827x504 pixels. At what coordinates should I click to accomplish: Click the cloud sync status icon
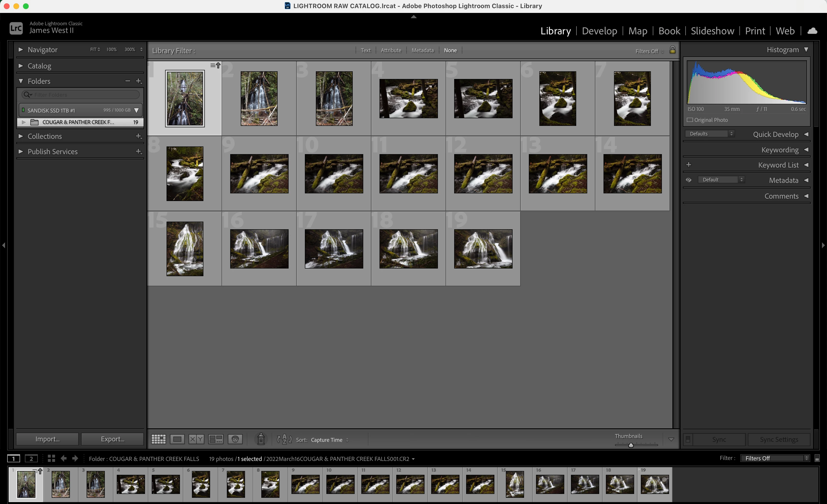click(x=812, y=31)
